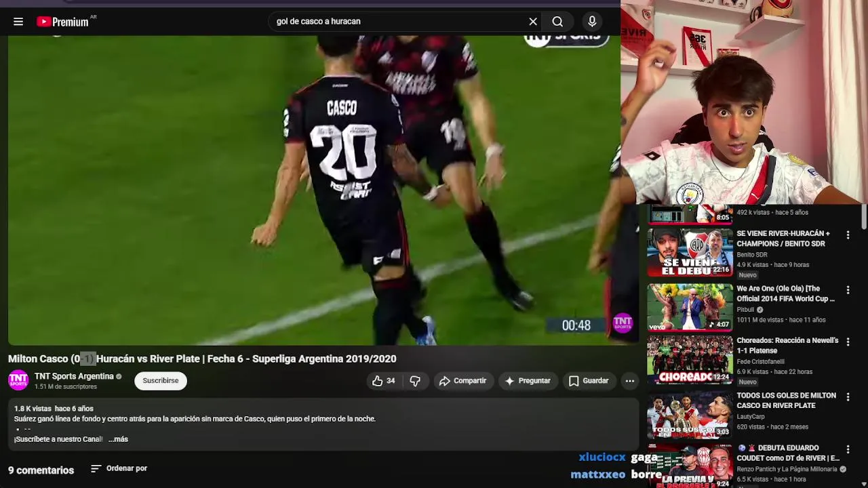
Task: Open options for 'TODOS LOS GOLES DE MILTON' video
Action: pos(848,397)
